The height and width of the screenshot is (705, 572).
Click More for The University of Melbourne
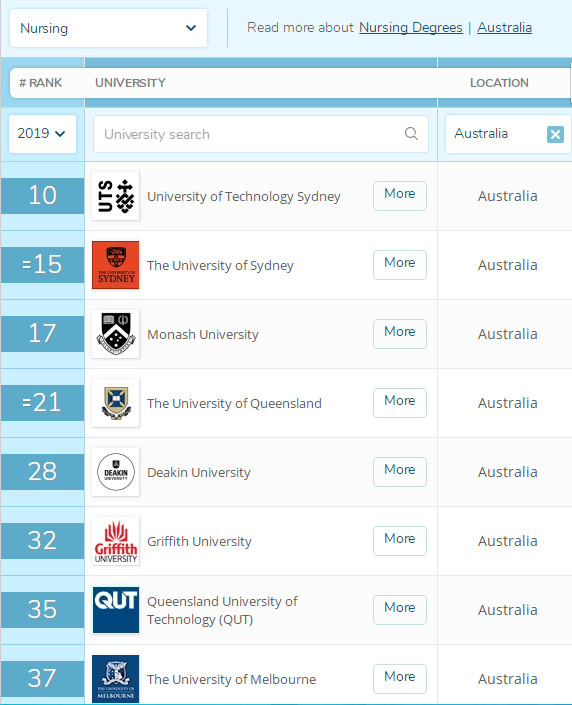[400, 679]
